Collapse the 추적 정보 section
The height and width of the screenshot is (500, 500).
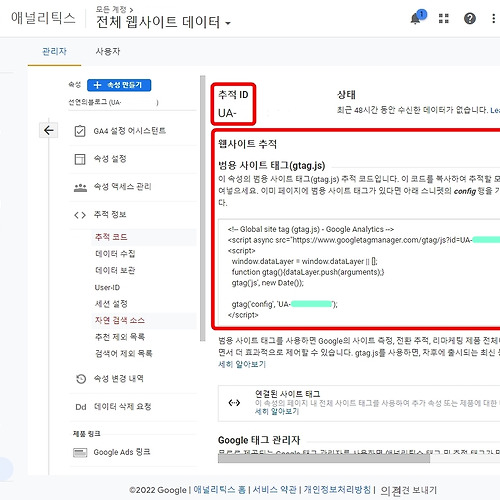coord(110,215)
